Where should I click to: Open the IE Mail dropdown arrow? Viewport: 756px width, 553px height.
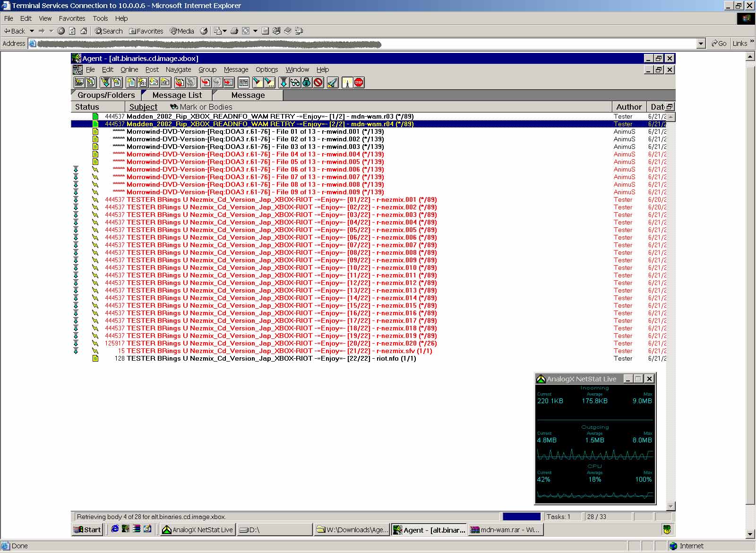pos(224,31)
